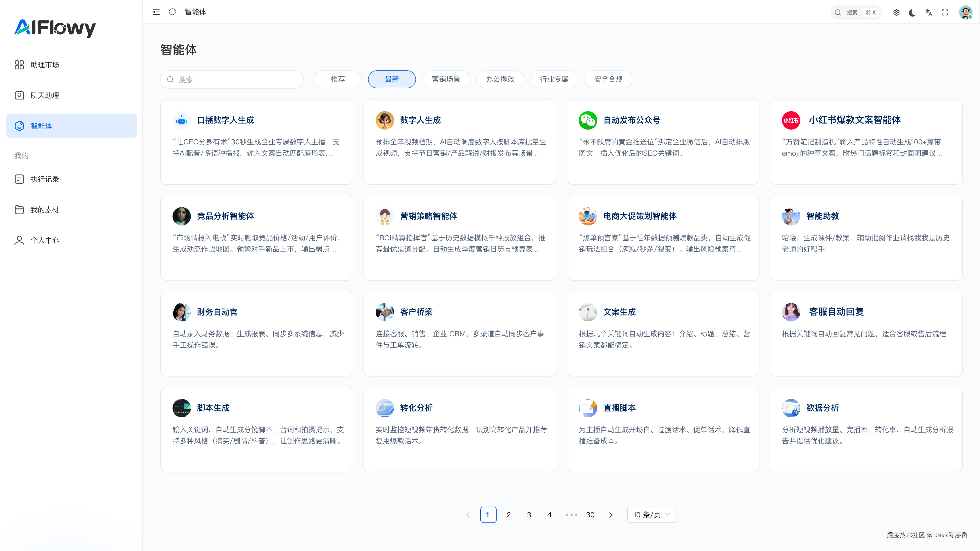Open language translation icon
The height and width of the screenshot is (551, 980).
point(929,12)
